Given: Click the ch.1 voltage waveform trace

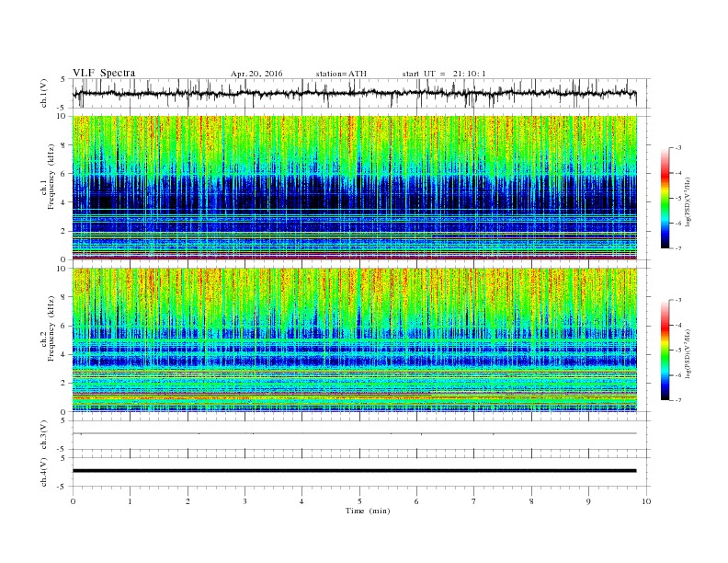Looking at the screenshot, I should [354, 93].
